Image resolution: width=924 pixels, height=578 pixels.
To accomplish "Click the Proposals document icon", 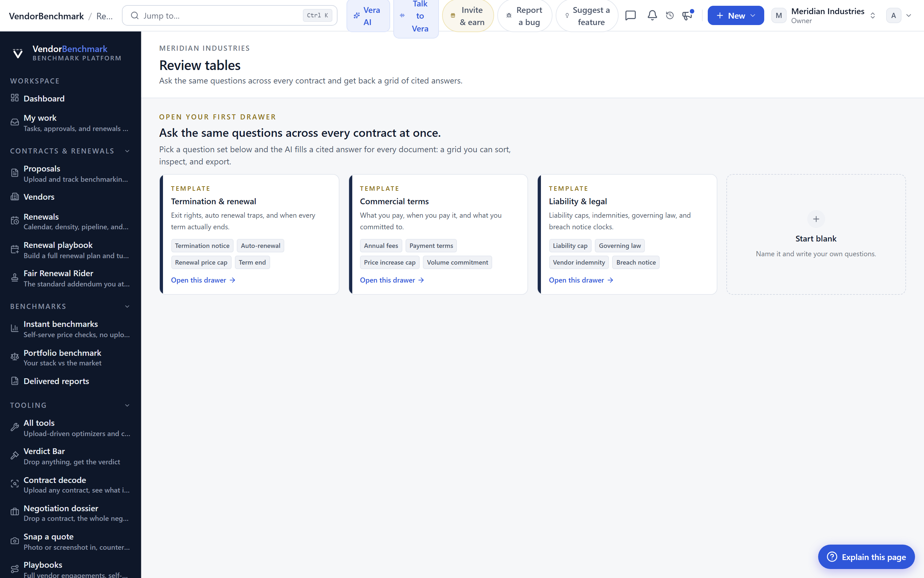I will pos(14,173).
